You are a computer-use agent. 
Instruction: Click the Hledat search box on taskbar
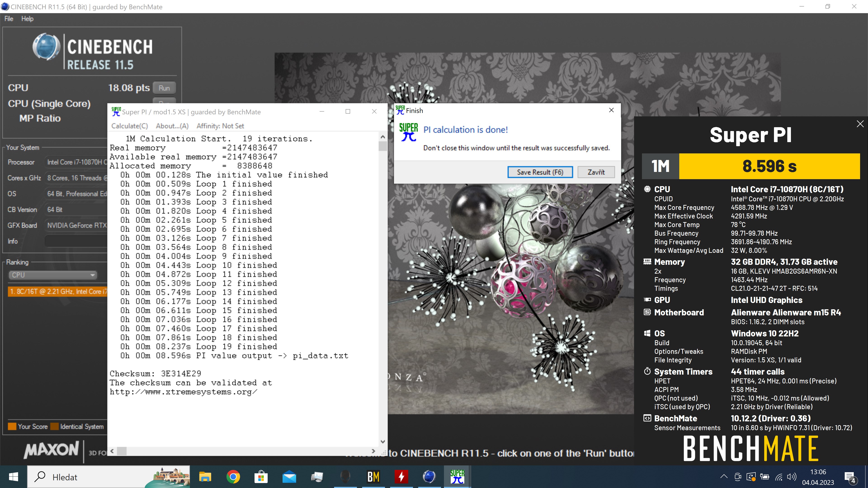tap(108, 476)
